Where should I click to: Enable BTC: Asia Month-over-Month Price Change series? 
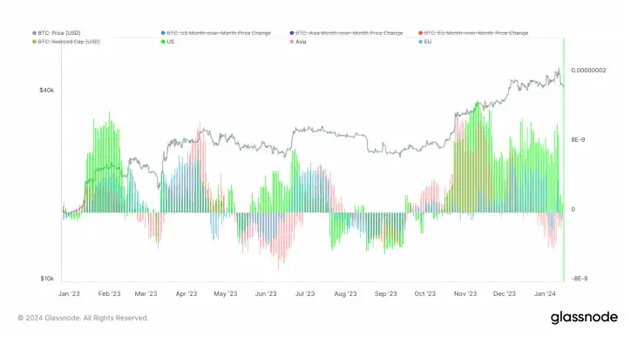(346, 33)
